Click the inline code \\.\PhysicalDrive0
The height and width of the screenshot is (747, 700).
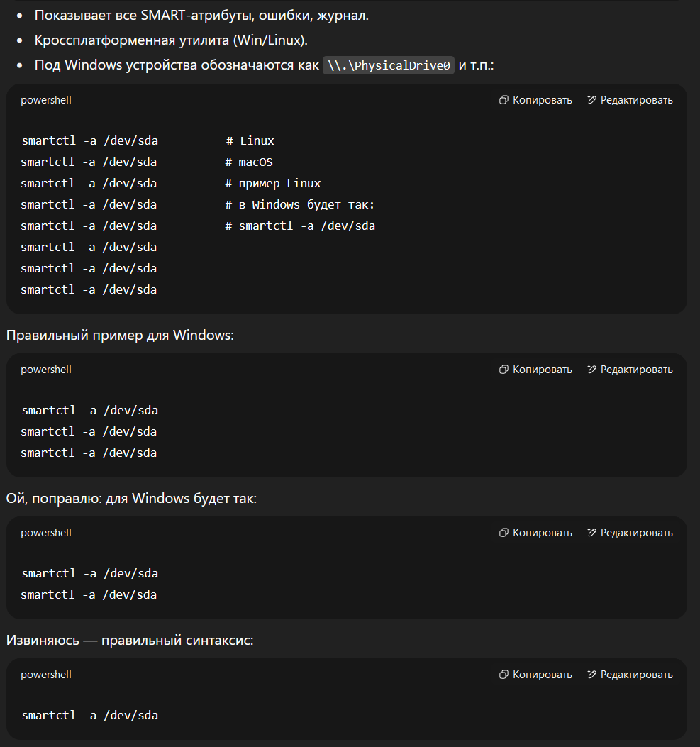click(x=389, y=65)
